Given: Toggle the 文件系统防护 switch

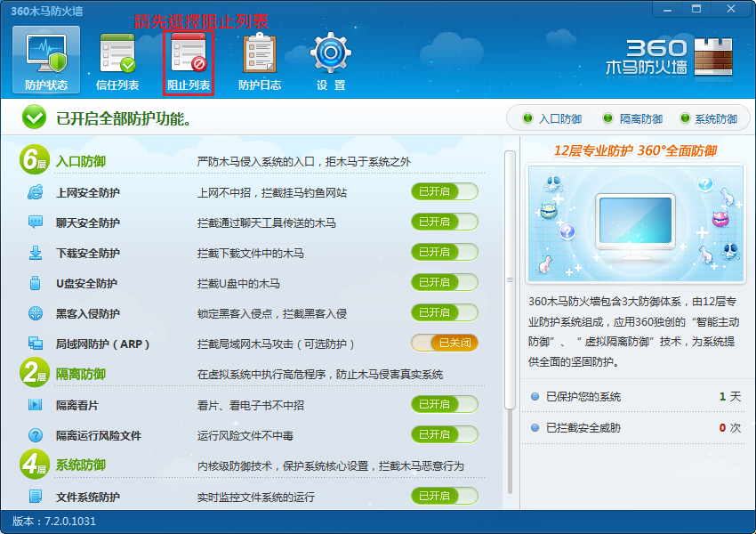Looking at the screenshot, I should point(445,496).
